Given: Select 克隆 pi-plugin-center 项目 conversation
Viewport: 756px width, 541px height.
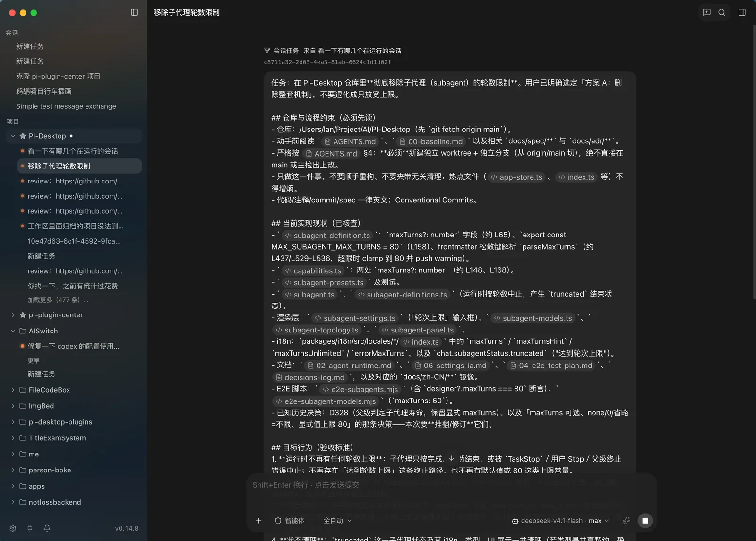Looking at the screenshot, I should [x=58, y=76].
